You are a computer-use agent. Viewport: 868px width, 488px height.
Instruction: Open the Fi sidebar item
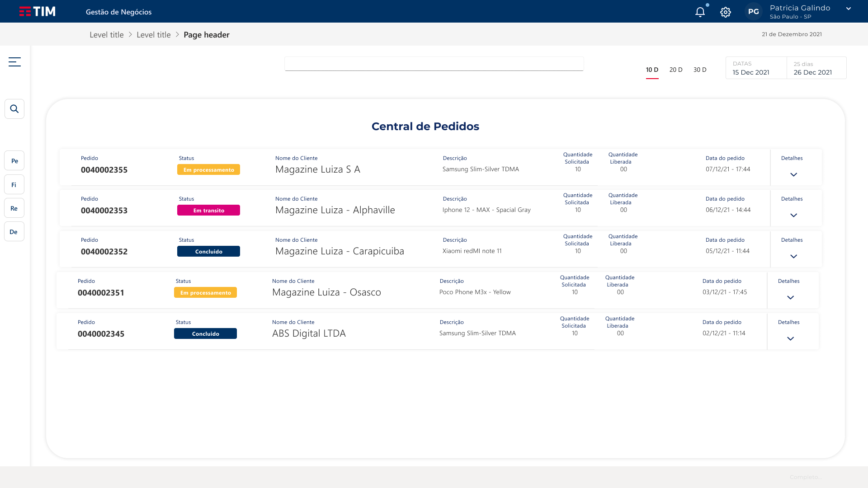[14, 184]
